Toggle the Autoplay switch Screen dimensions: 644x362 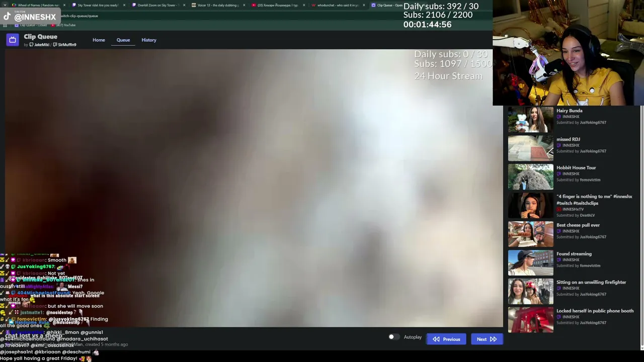pos(393,337)
